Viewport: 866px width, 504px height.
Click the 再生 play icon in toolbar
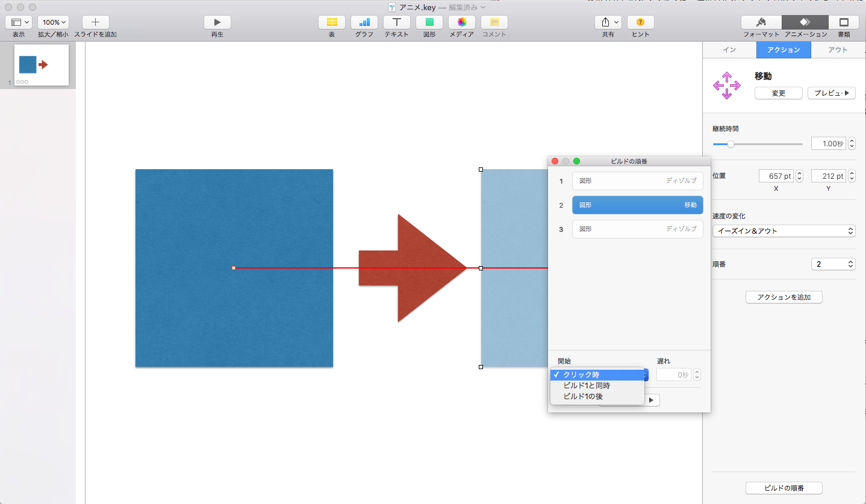click(x=217, y=22)
